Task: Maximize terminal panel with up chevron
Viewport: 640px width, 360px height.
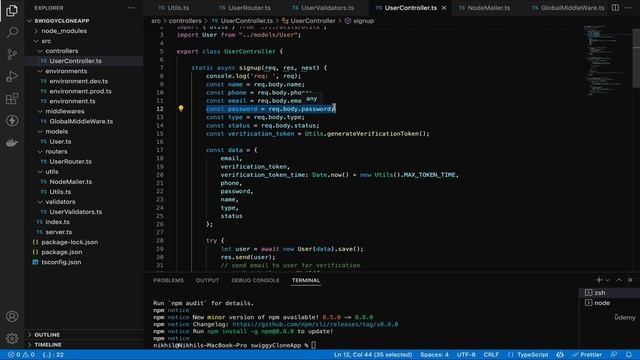Action: click(619, 280)
